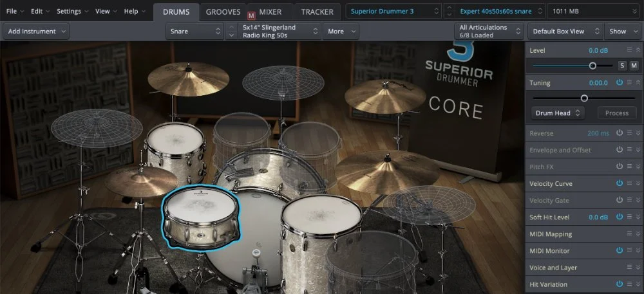
Task: Solo the snare with S button
Action: click(622, 66)
